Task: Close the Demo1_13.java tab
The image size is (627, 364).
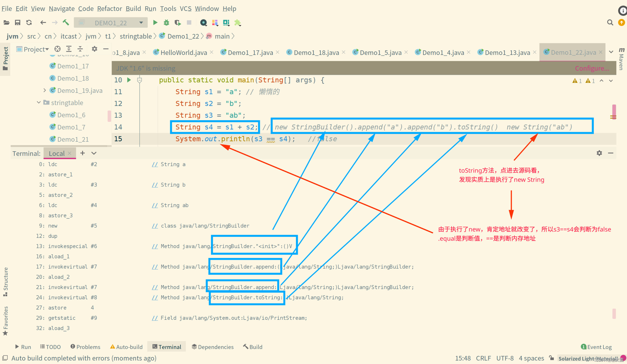Action: point(534,52)
